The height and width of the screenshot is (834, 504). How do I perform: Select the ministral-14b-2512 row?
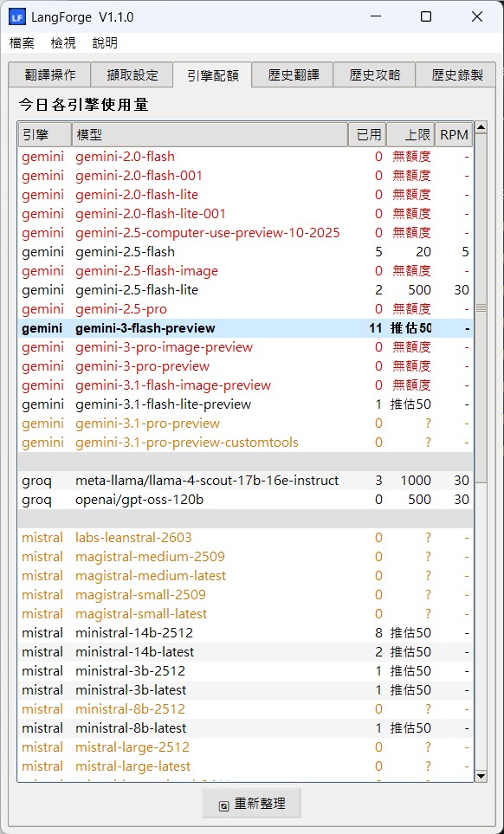coord(245,633)
